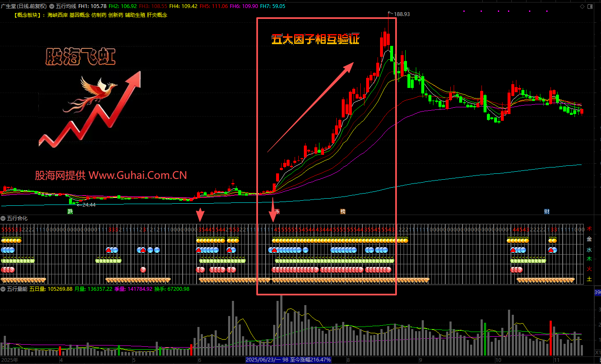This screenshot has height=364, width=601.
Task: Open the 基因概念 concept sector
Action: pos(79,15)
